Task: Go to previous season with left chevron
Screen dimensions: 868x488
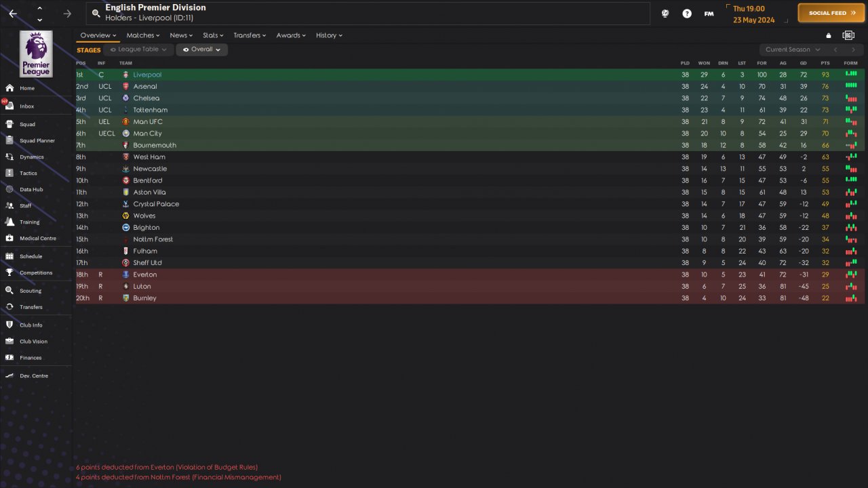Action: click(835, 49)
